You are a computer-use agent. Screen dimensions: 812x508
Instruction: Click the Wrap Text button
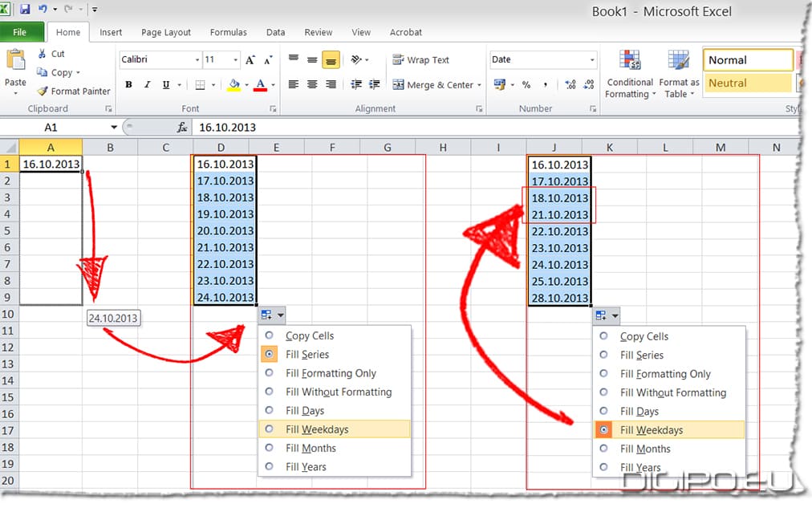[421, 60]
